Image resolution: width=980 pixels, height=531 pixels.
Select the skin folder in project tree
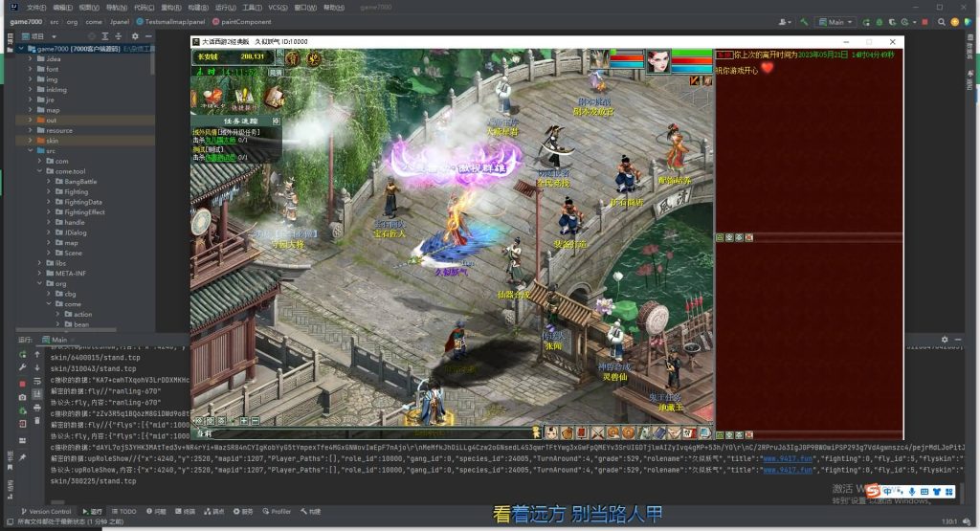52,141
